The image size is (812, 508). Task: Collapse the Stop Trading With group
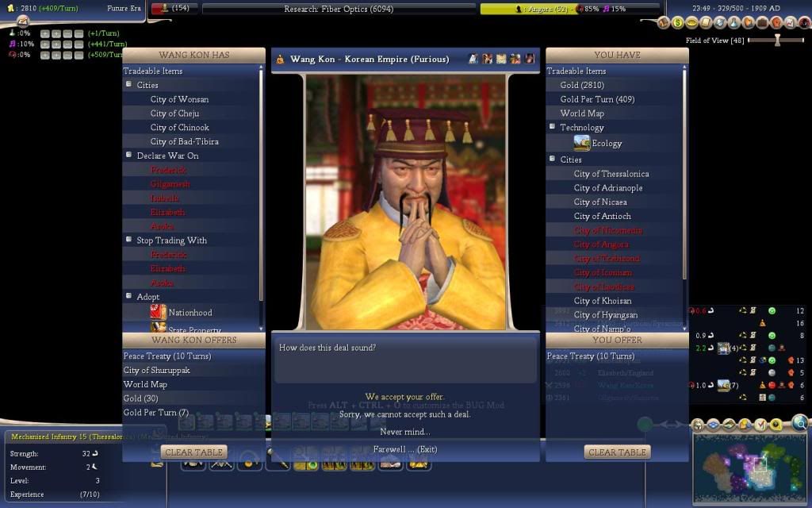click(128, 239)
